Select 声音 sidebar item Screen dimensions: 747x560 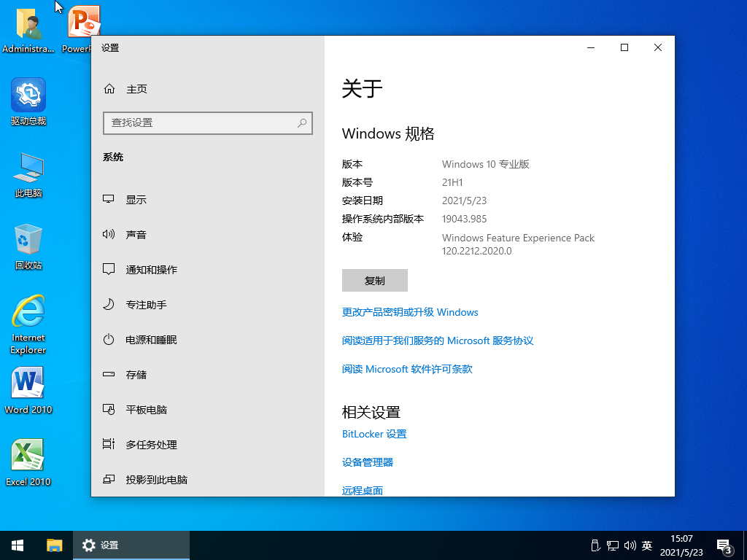(208, 234)
